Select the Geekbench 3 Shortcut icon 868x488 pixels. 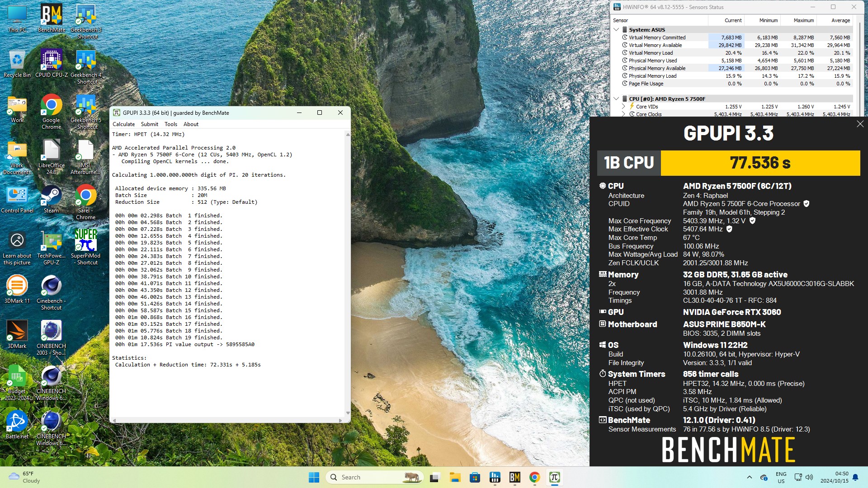point(86,22)
